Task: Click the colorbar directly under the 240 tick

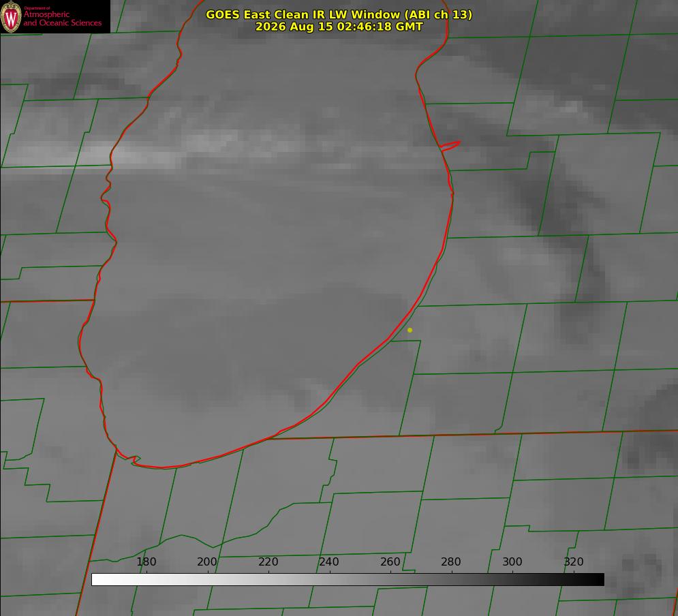Action: [330, 580]
